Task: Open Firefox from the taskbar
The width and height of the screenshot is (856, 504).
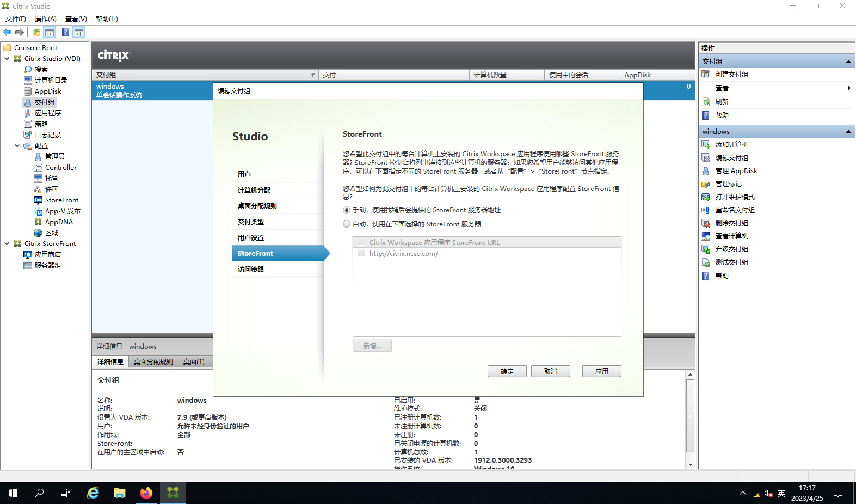Action: [x=146, y=493]
